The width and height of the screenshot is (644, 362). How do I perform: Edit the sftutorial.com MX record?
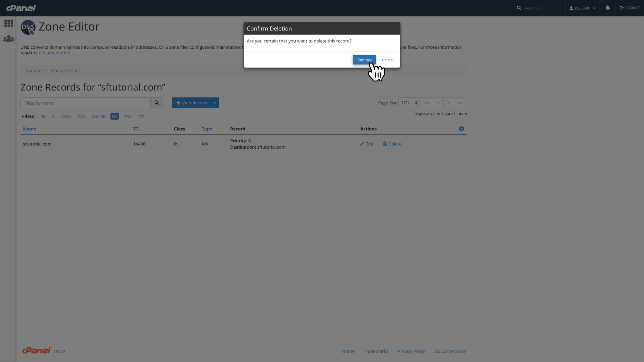pyautogui.click(x=367, y=144)
